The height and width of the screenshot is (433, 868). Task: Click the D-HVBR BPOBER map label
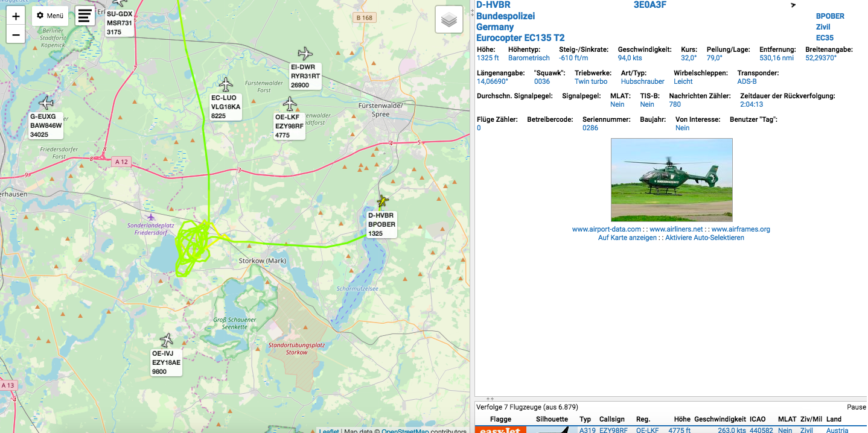[381, 224]
